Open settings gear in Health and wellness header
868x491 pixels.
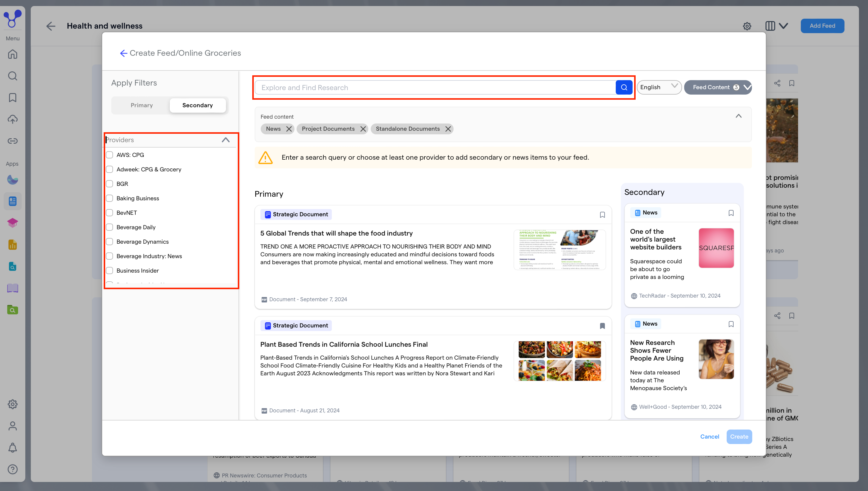pyautogui.click(x=747, y=26)
